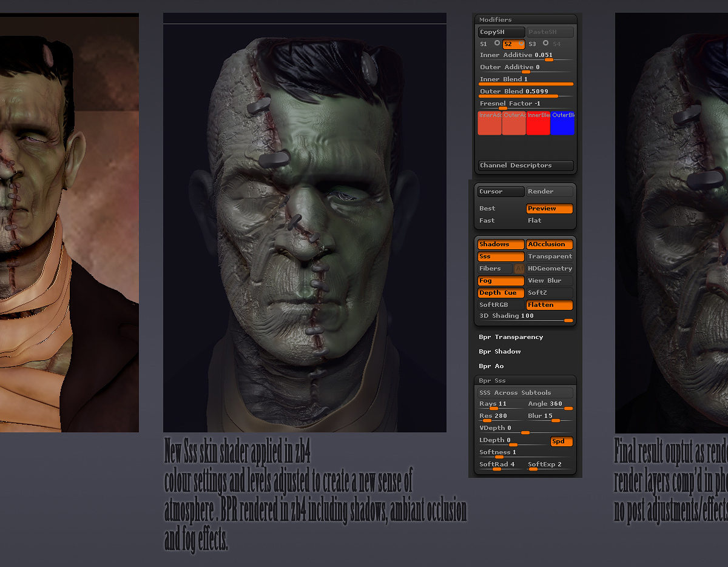The image size is (728, 567).
Task: Open the blue OuterBlend color swatch
Action: pyautogui.click(x=562, y=123)
